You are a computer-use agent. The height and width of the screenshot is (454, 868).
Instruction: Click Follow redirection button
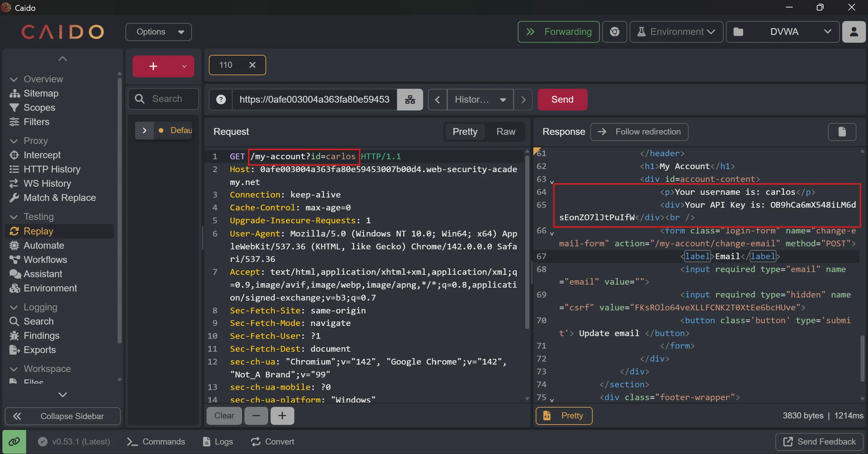(x=639, y=132)
